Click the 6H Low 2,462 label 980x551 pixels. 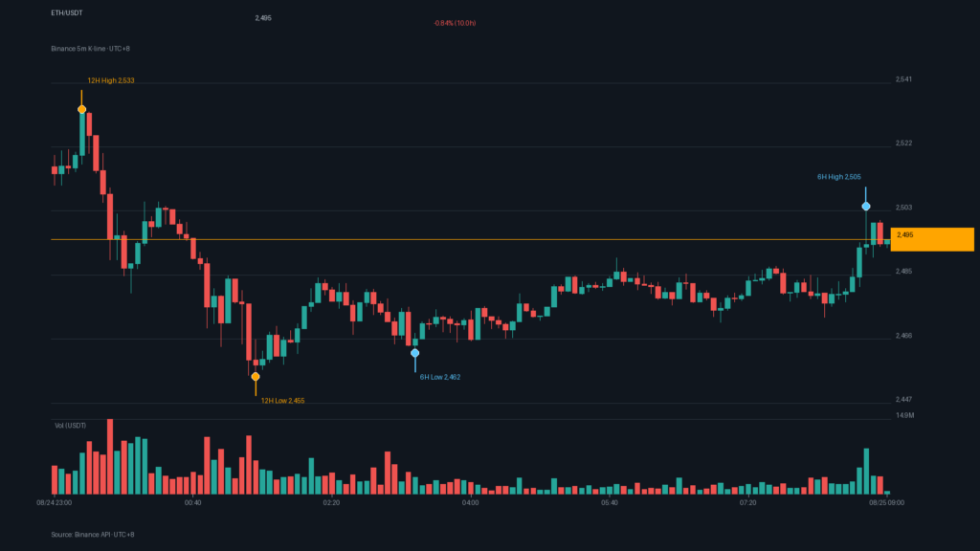[x=440, y=377]
